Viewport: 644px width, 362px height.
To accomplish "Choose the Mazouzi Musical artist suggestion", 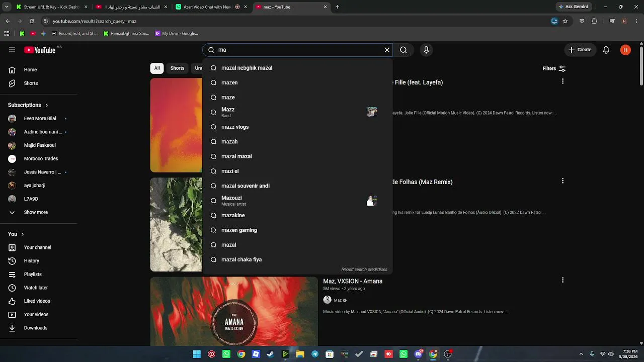I will pyautogui.click(x=297, y=201).
